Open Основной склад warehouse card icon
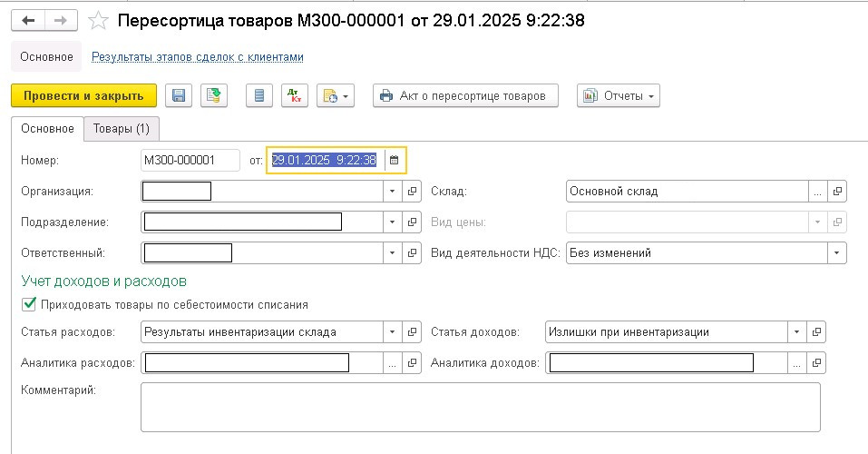The height and width of the screenshot is (454, 868). [x=837, y=192]
